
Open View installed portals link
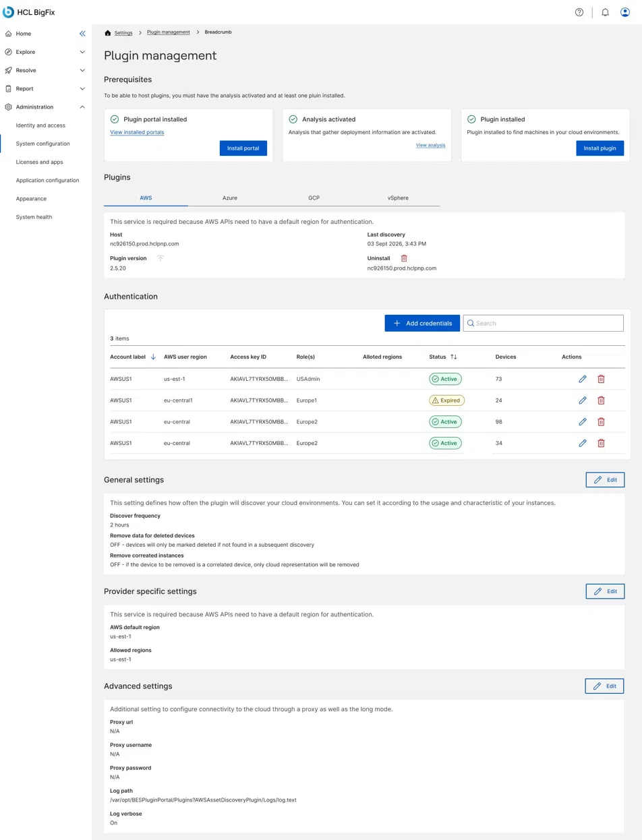point(137,132)
